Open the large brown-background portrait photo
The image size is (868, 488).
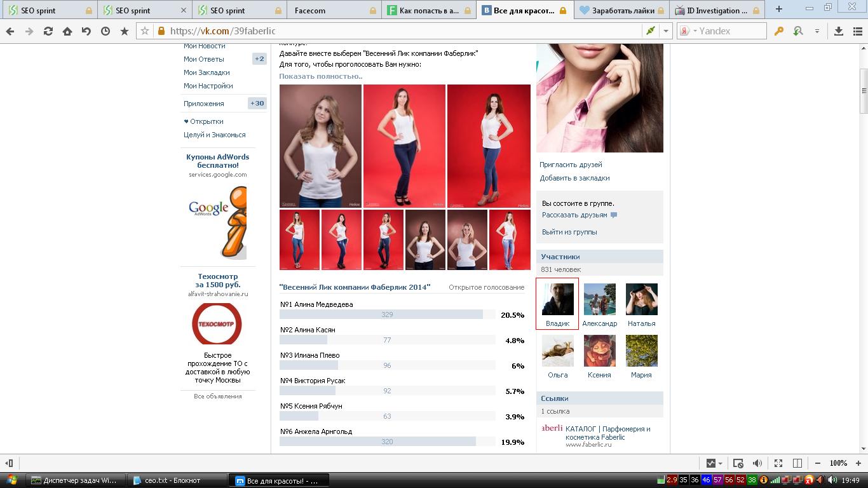[x=320, y=146]
